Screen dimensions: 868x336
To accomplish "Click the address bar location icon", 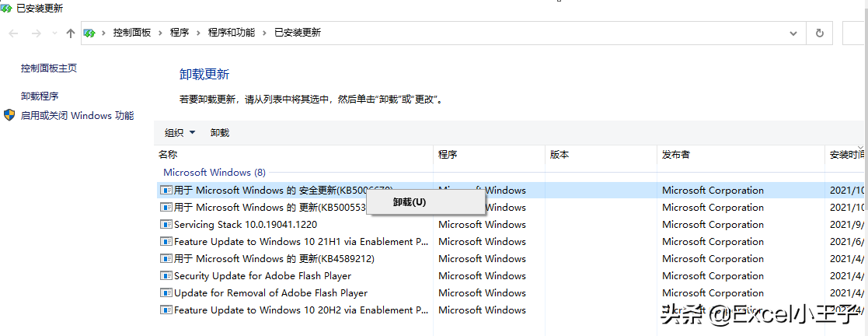I will point(89,33).
